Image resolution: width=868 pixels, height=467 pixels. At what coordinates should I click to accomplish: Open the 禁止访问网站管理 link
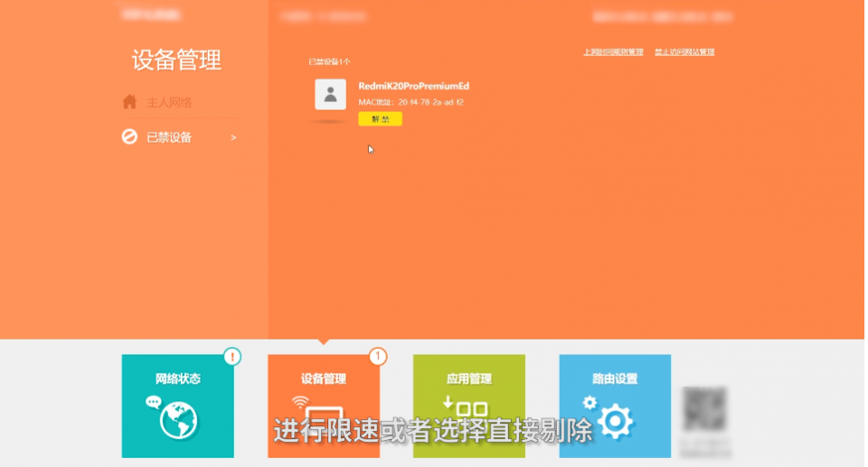point(684,52)
